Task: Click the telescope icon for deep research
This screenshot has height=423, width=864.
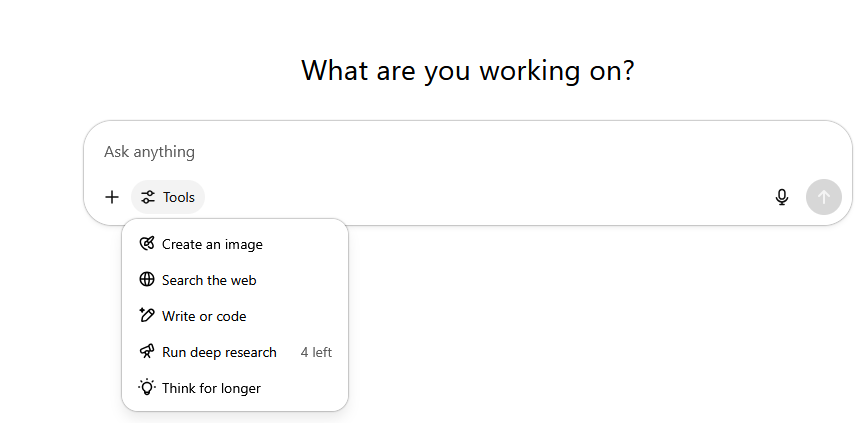Action: [x=147, y=352]
